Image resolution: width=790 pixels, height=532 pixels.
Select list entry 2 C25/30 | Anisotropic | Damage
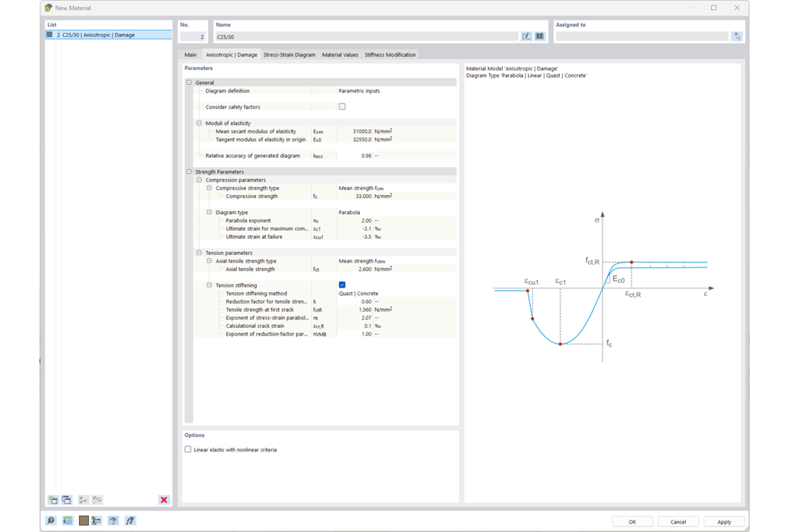click(x=109, y=35)
